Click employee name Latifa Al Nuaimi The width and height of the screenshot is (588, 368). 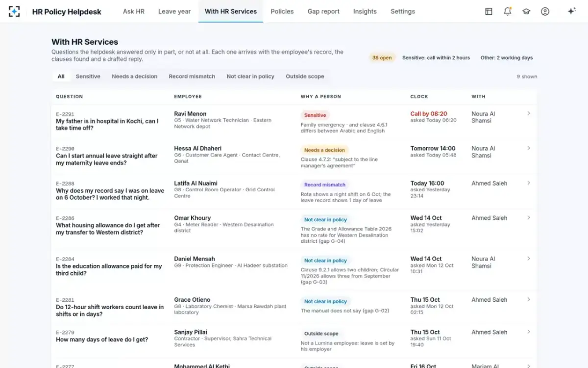196,183
